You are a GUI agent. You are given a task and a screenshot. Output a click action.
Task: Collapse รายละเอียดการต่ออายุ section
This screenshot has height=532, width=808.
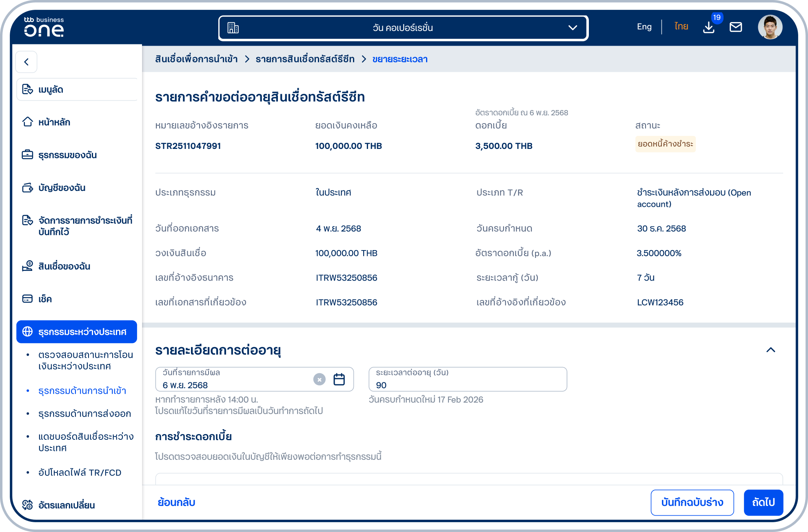point(771,350)
